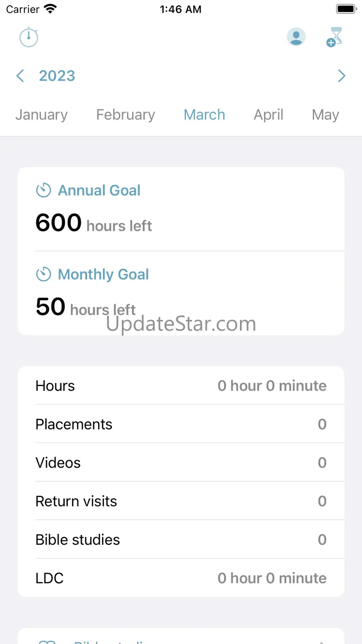The image size is (362, 644).
Task: Open the Return visits row
Action: (181, 501)
